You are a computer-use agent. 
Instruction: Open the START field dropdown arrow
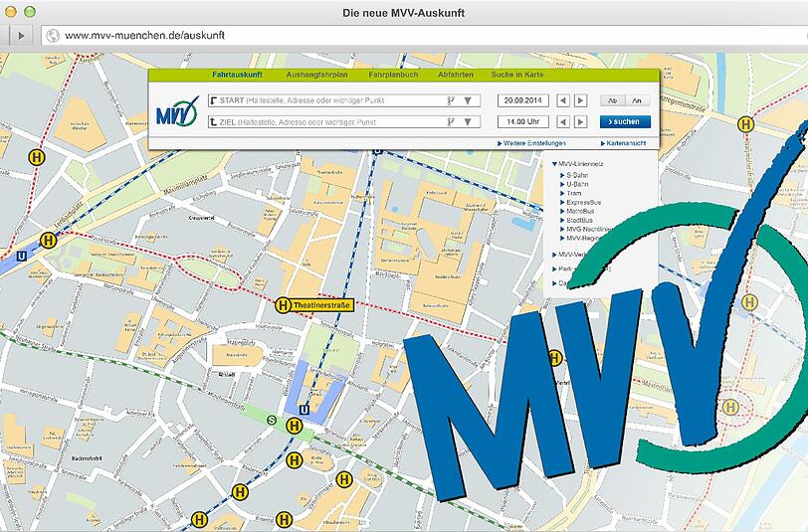coord(468,100)
